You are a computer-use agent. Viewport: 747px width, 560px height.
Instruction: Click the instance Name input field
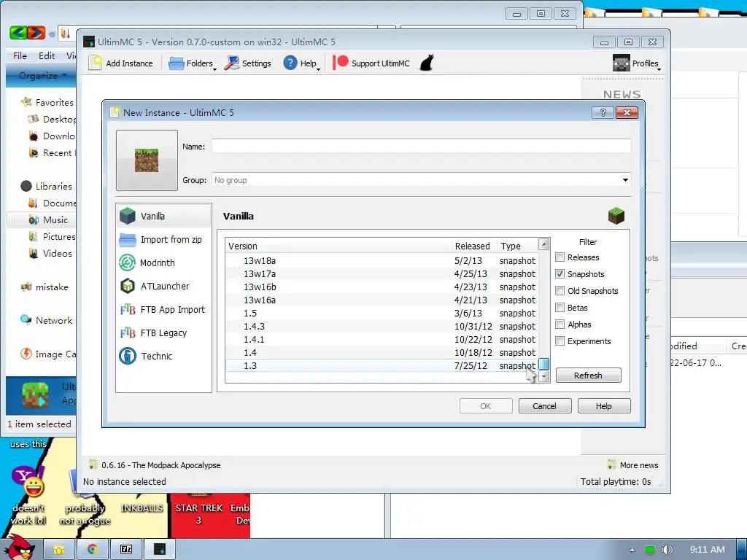click(x=421, y=146)
